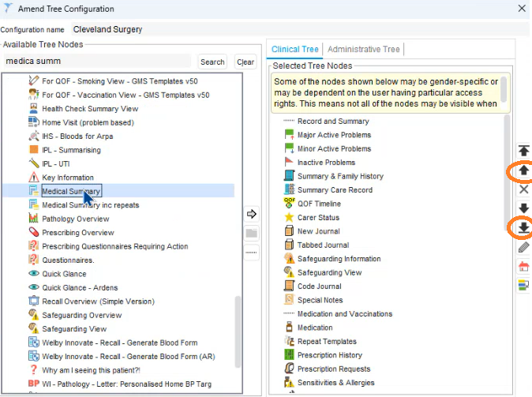Select IPL - Summarising node

tap(71, 150)
